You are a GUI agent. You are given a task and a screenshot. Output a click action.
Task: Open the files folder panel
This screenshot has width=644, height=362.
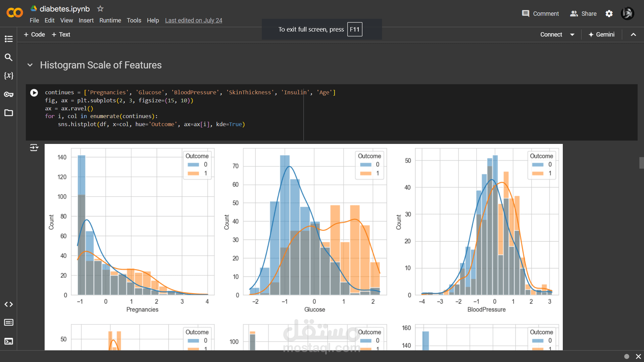pyautogui.click(x=9, y=113)
